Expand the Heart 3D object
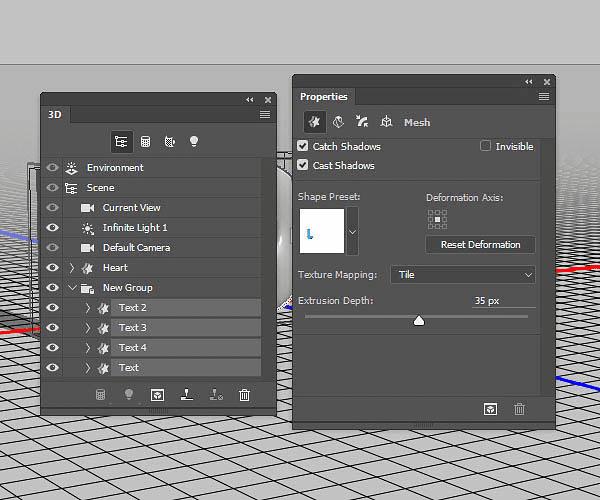Image resolution: width=600 pixels, height=500 pixels. [x=72, y=268]
